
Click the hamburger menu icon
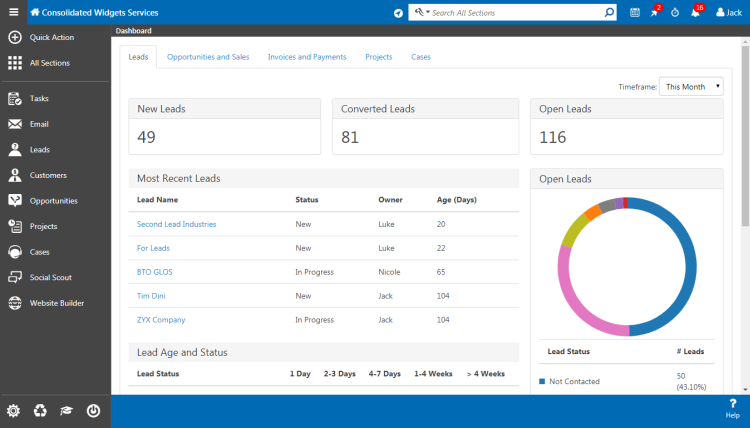pyautogui.click(x=13, y=12)
